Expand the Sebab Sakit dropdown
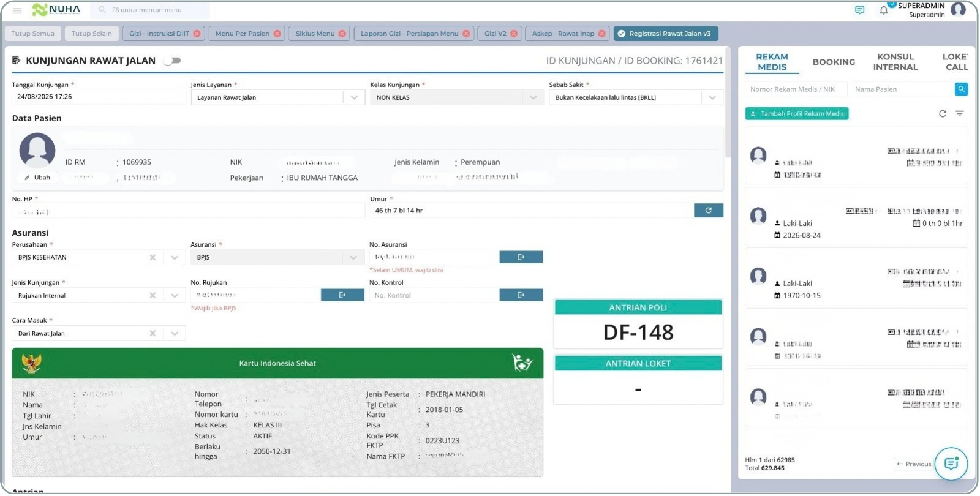Viewport: 980px width, 496px height. [x=712, y=97]
